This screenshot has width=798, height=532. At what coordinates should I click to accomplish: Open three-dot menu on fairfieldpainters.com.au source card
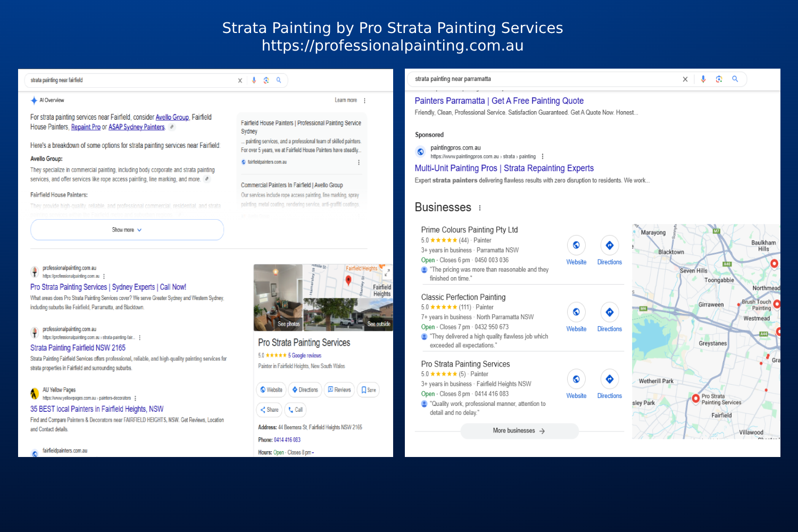pyautogui.click(x=359, y=162)
